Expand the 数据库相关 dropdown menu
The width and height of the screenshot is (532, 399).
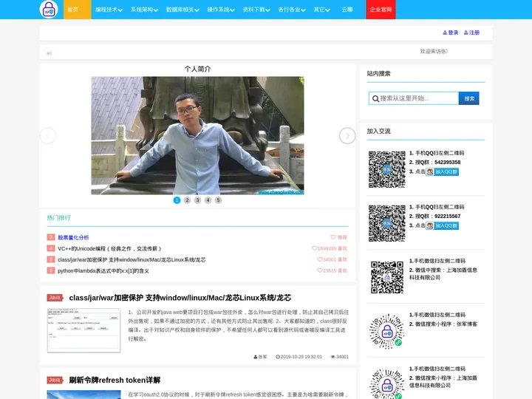coord(183,10)
